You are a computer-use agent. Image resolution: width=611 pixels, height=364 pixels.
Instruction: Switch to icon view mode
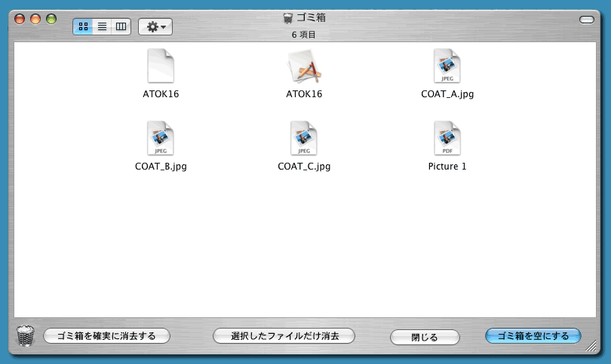tap(83, 26)
